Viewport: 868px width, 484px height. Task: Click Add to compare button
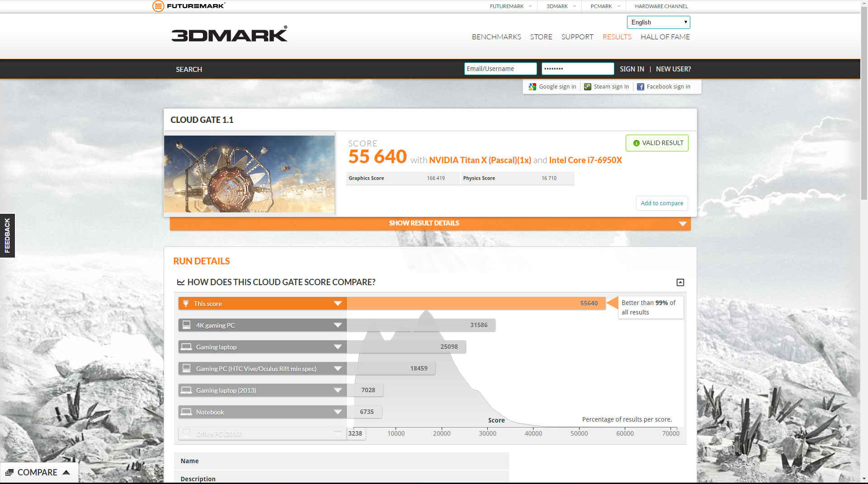662,203
